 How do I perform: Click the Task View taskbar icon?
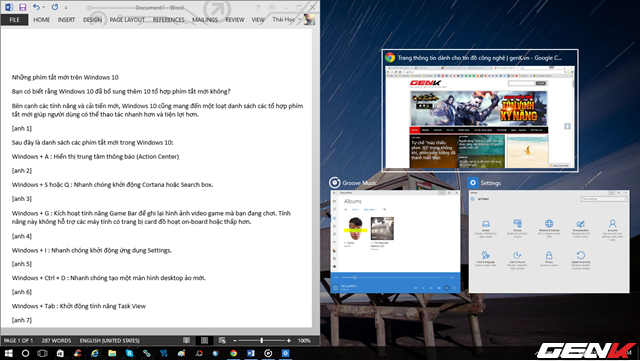tap(42, 353)
